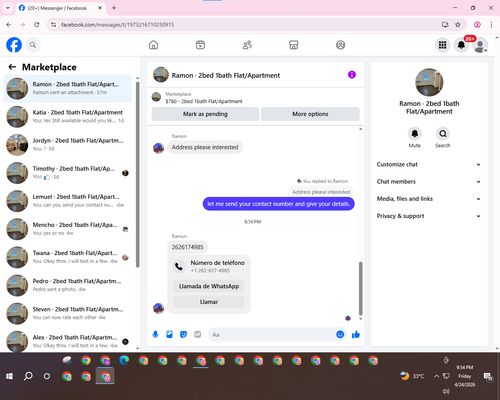Open Windows Start menu

9,376
